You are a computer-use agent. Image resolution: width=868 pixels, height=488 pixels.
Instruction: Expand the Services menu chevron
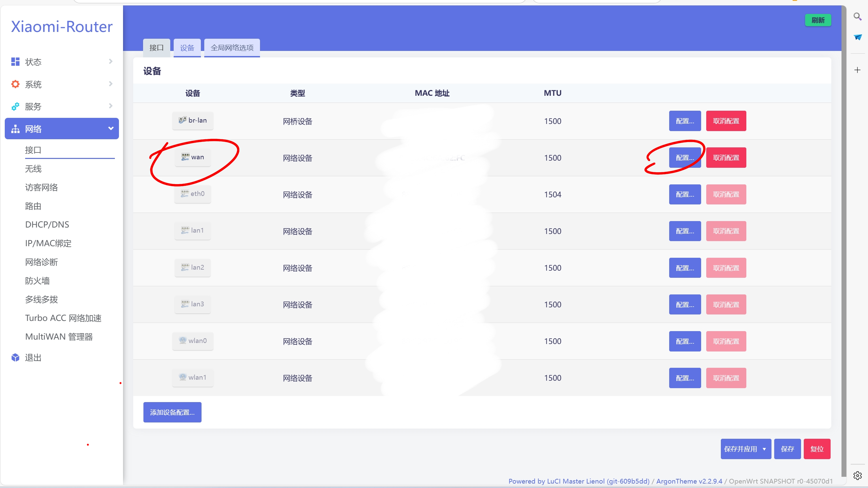coord(110,106)
